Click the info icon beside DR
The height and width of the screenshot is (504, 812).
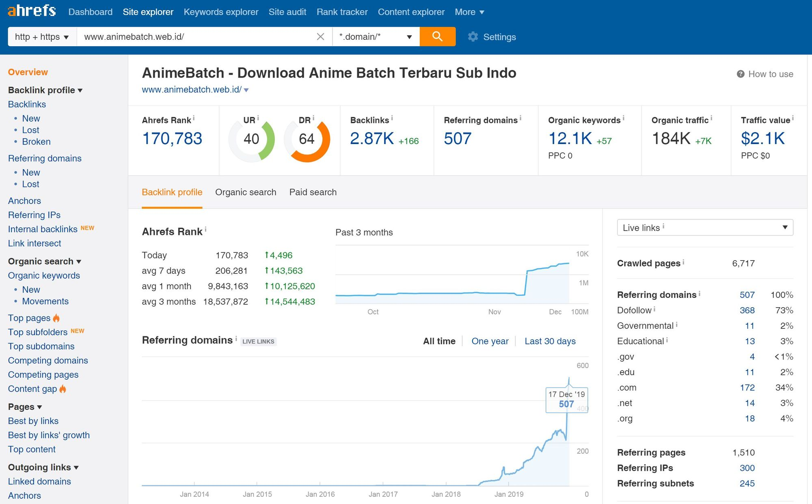[313, 118]
